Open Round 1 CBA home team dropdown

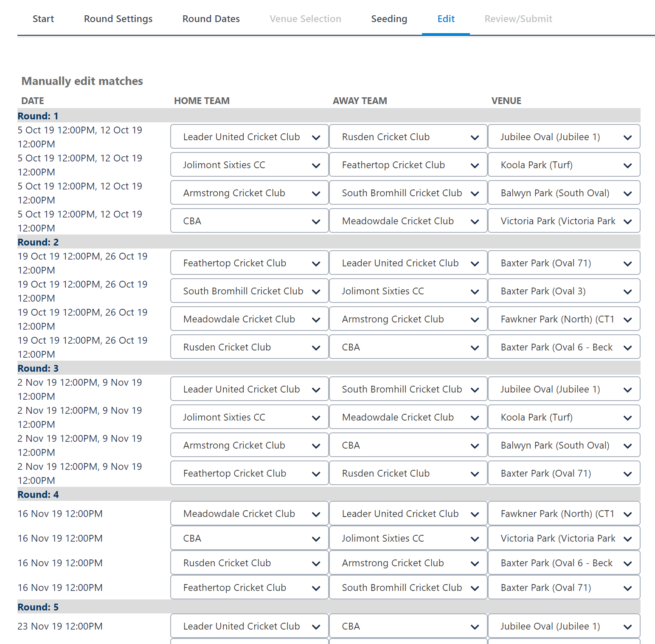(x=250, y=220)
